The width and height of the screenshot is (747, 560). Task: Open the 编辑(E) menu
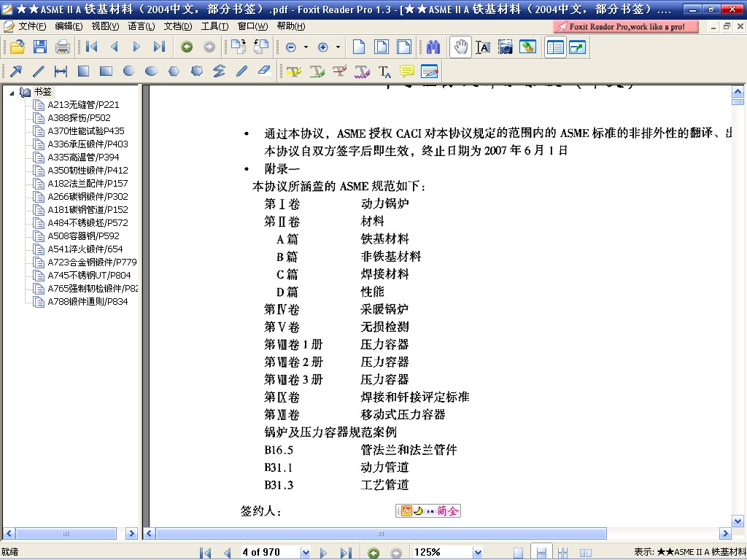[69, 26]
